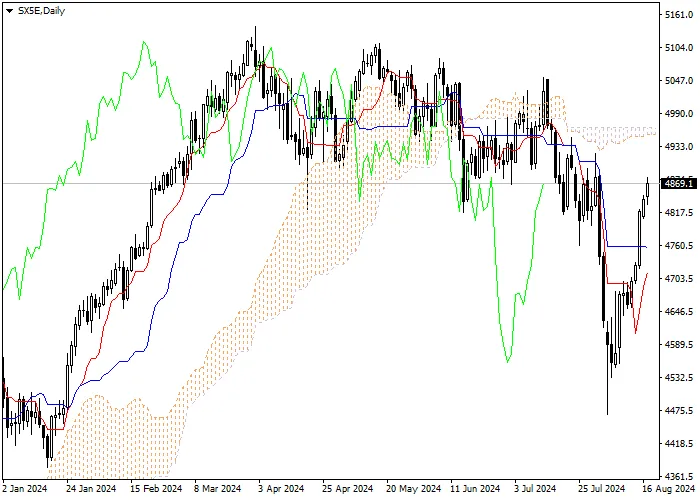Click the 4646.5 price axis label
This screenshot has width=700, height=500.
679,312
